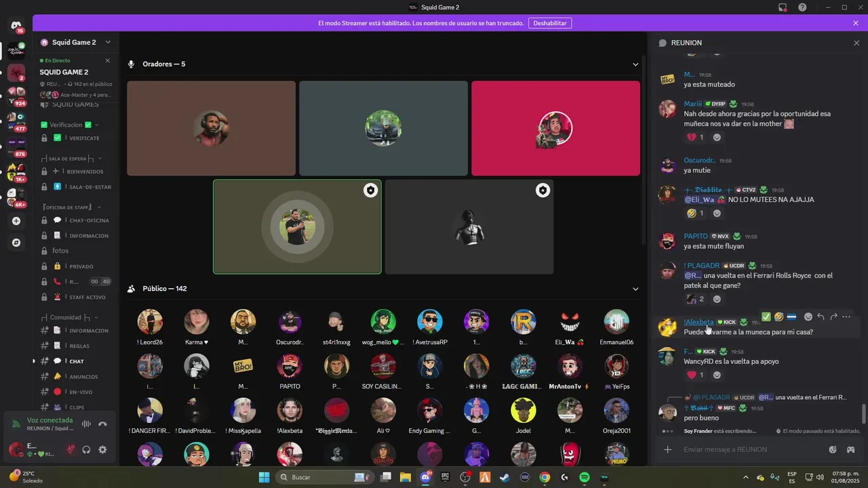Click the !Alexbeta username link
The image size is (868, 488).
click(x=698, y=322)
